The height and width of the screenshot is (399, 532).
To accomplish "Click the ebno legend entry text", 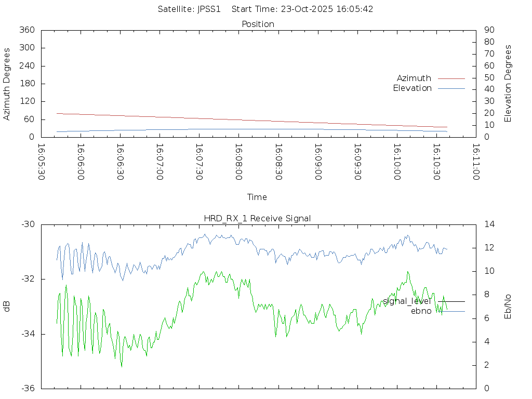I will pos(421,311).
